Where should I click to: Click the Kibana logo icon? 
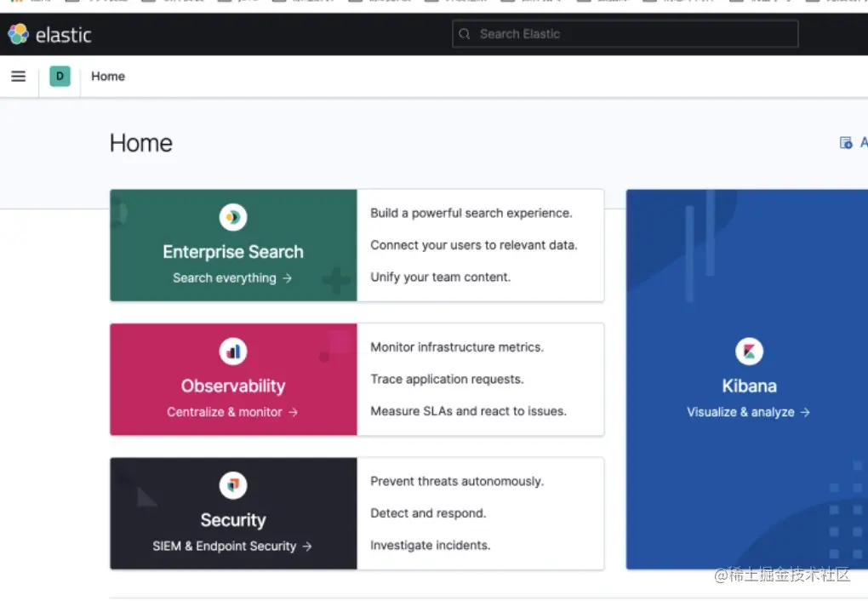click(749, 352)
